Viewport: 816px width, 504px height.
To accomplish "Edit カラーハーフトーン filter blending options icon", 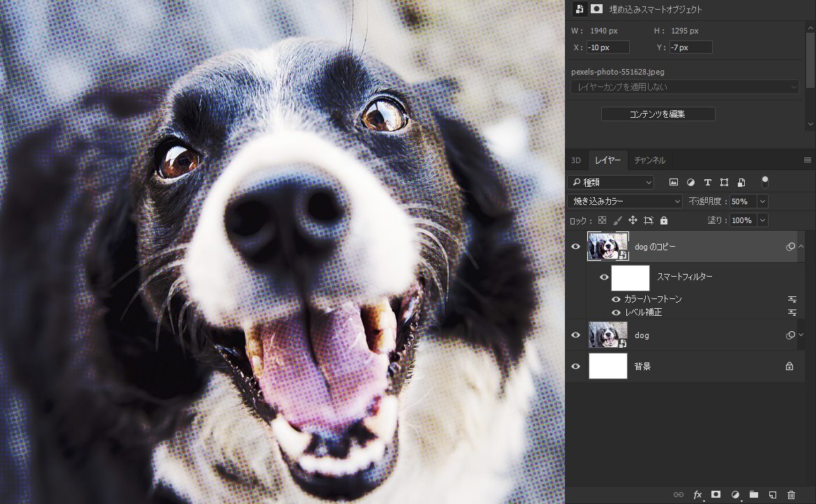I will [792, 299].
